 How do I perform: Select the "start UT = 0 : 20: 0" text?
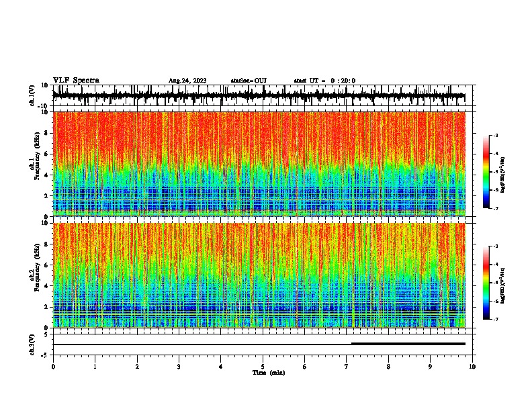click(x=324, y=81)
